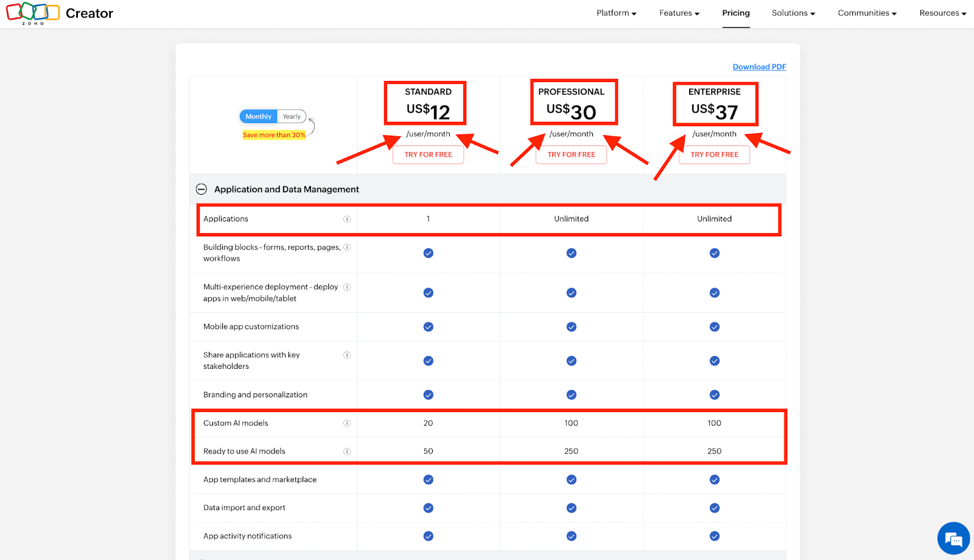The height and width of the screenshot is (560, 974).
Task: Collapse Application and Data Management section
Action: [x=201, y=189]
